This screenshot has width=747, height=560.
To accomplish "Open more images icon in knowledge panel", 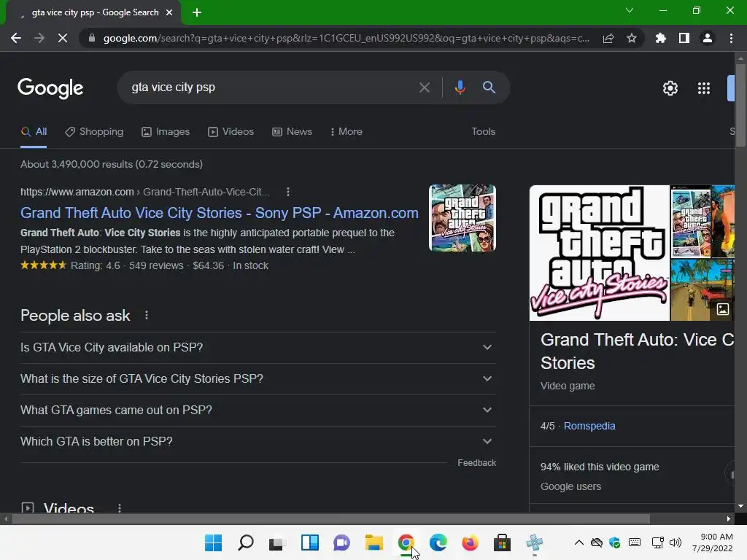I will pos(723,309).
